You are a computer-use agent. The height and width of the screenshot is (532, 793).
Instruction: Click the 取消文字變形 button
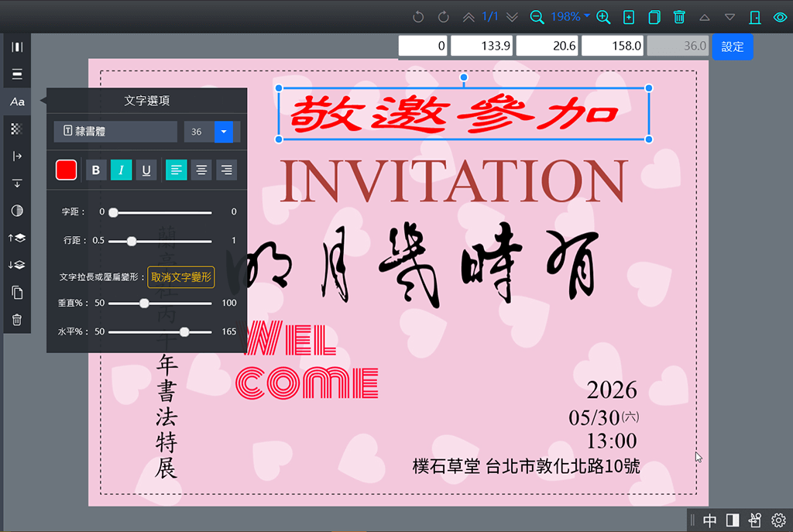pyautogui.click(x=181, y=277)
